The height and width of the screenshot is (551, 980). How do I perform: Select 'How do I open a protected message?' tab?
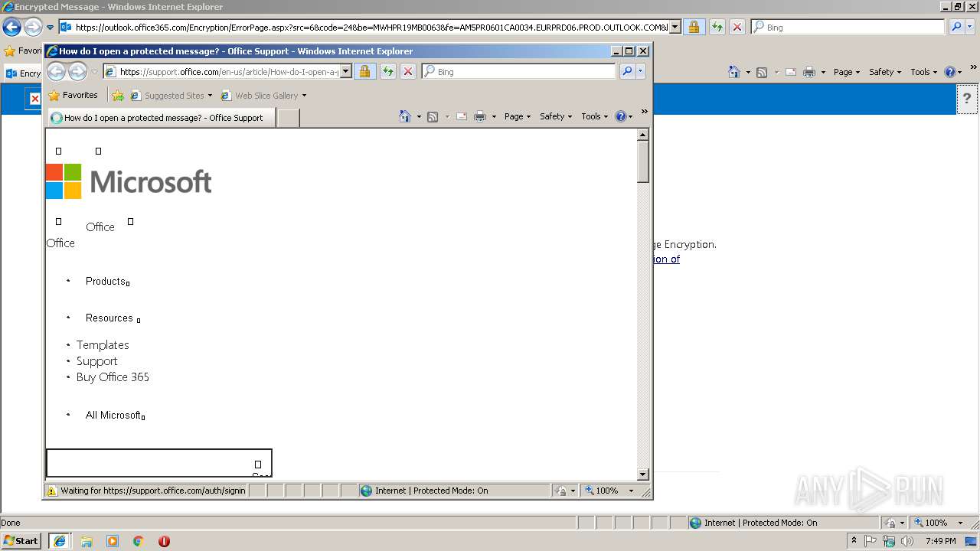tap(161, 118)
